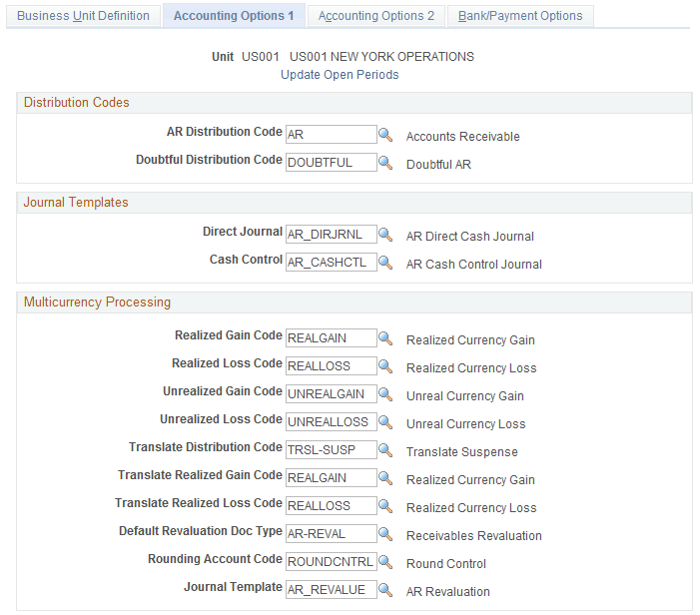Open lookup for Unrealized Gain Code
Viewport: 700px width, 615px height.
(x=385, y=394)
